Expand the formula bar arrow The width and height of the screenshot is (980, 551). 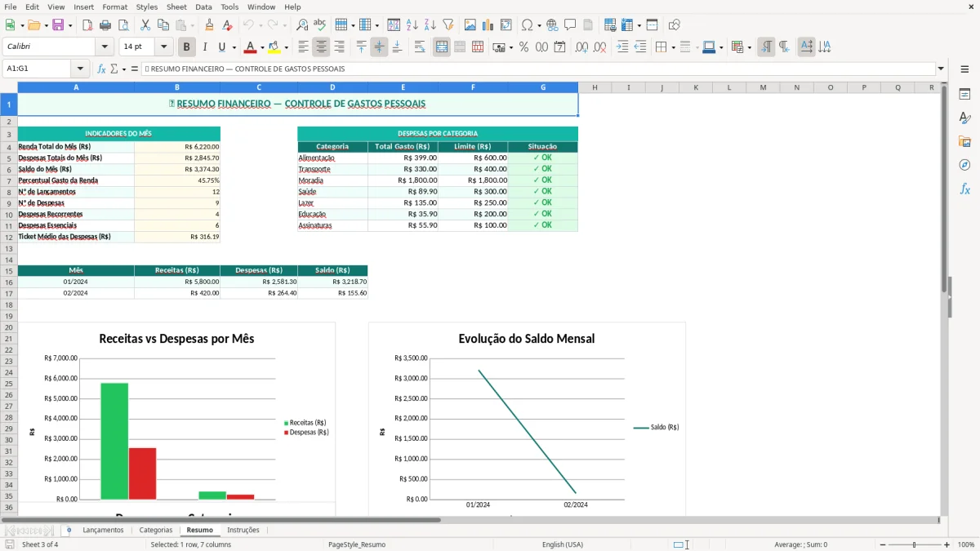tap(941, 69)
